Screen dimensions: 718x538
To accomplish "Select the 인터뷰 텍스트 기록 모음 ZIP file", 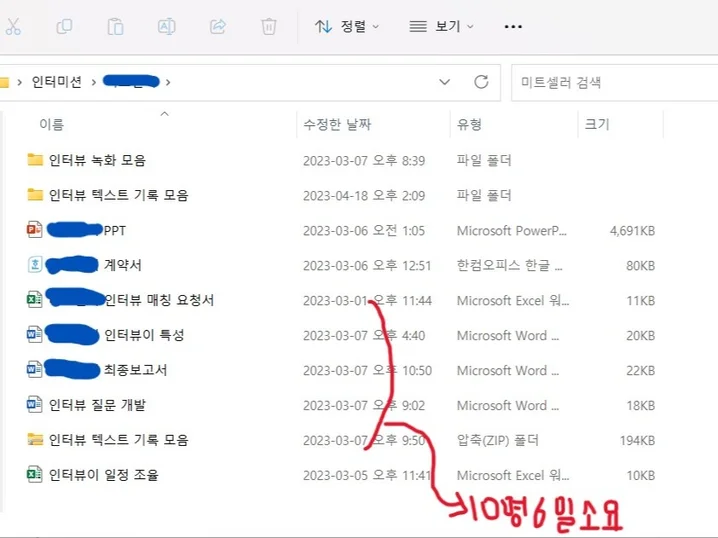I will coord(118,440).
